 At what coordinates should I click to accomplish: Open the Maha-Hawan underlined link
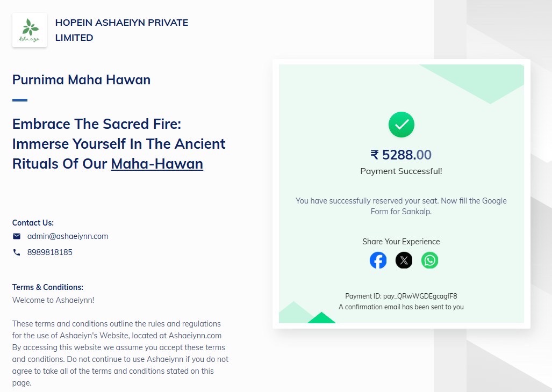157,164
